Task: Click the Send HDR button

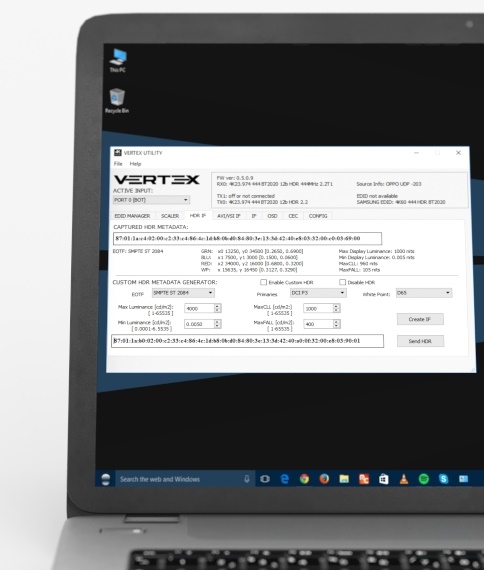Action: tap(420, 341)
